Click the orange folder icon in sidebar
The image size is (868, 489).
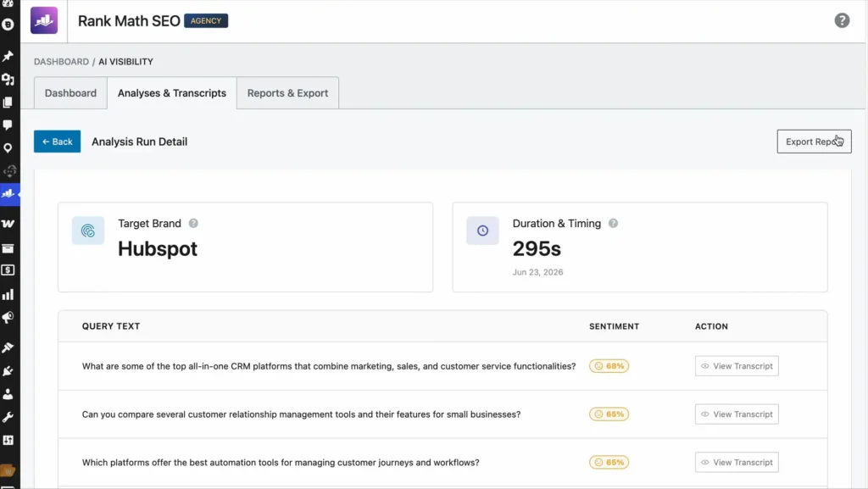pyautogui.click(x=8, y=470)
